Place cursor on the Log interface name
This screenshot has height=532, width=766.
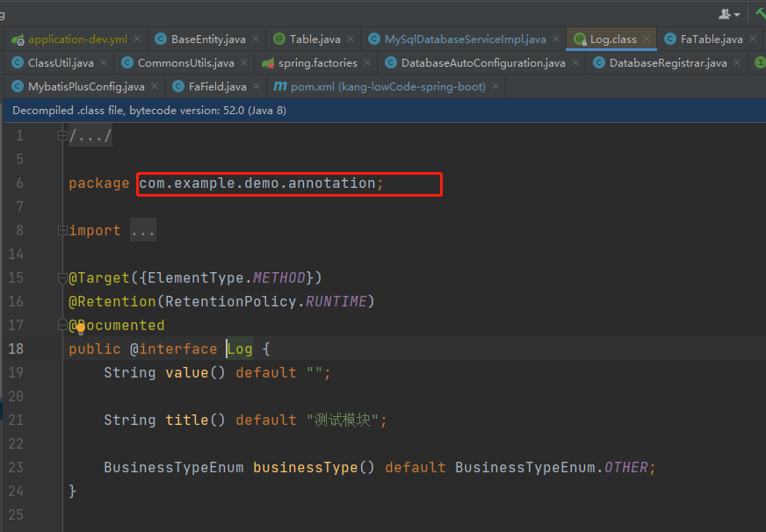pyautogui.click(x=240, y=349)
